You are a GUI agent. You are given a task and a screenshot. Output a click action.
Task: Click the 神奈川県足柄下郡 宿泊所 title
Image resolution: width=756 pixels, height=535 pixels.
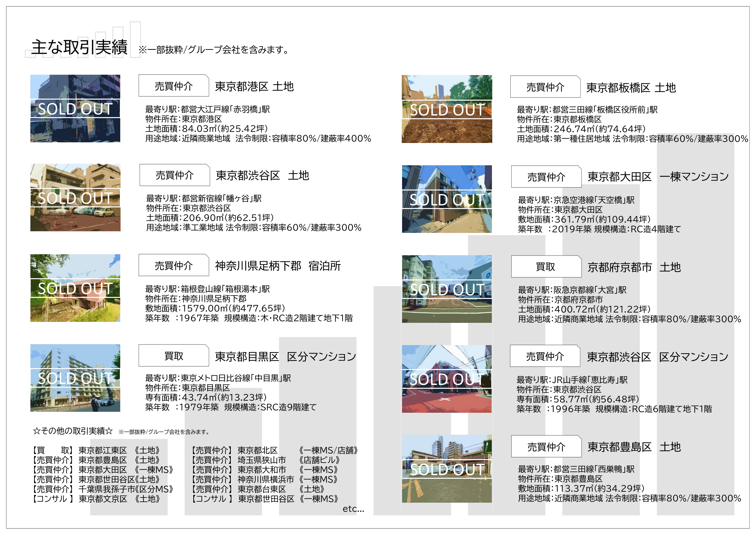click(278, 266)
